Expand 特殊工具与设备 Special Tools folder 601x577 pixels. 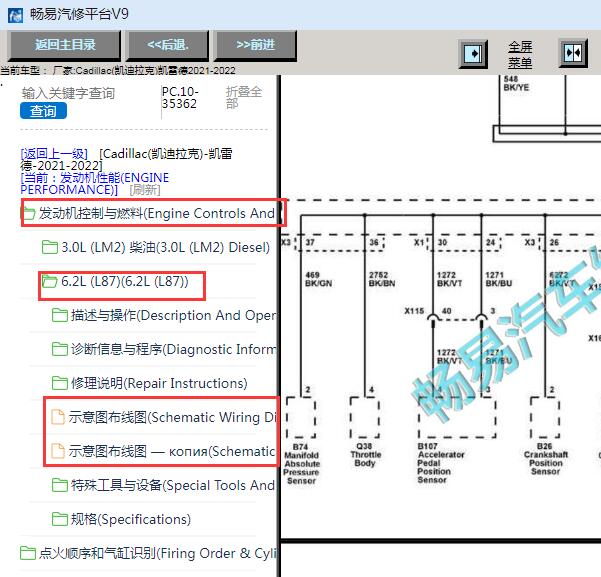click(x=173, y=485)
